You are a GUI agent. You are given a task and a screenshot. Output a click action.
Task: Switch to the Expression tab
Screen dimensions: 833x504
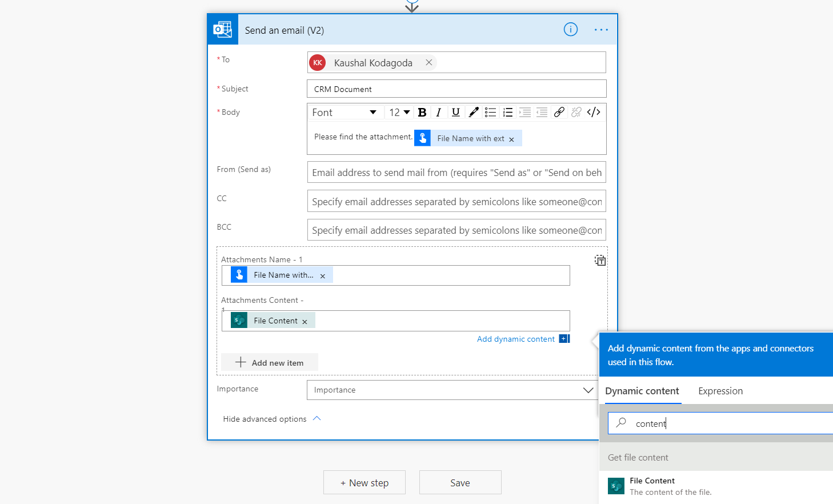[720, 391]
